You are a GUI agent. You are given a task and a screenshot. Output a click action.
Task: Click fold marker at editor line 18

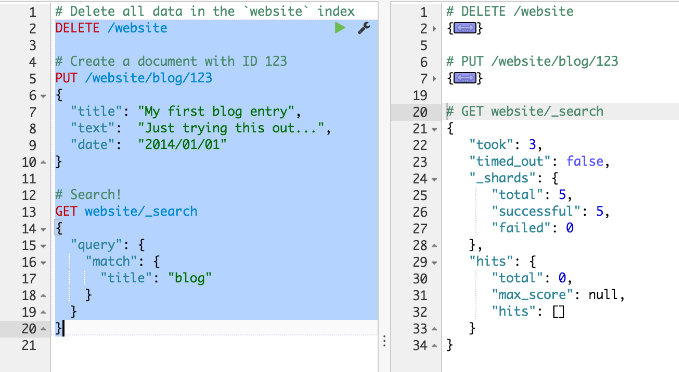point(43,296)
